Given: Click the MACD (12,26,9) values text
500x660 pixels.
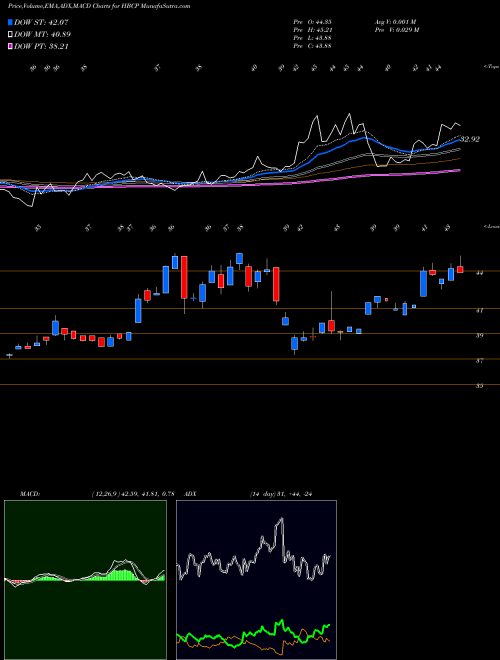Looking at the screenshot, I should [133, 494].
